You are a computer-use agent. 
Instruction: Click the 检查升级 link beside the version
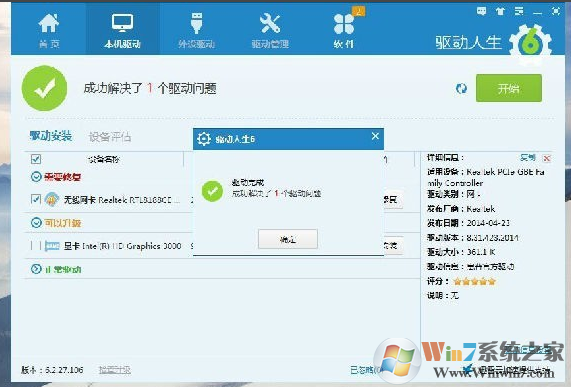click(x=115, y=370)
